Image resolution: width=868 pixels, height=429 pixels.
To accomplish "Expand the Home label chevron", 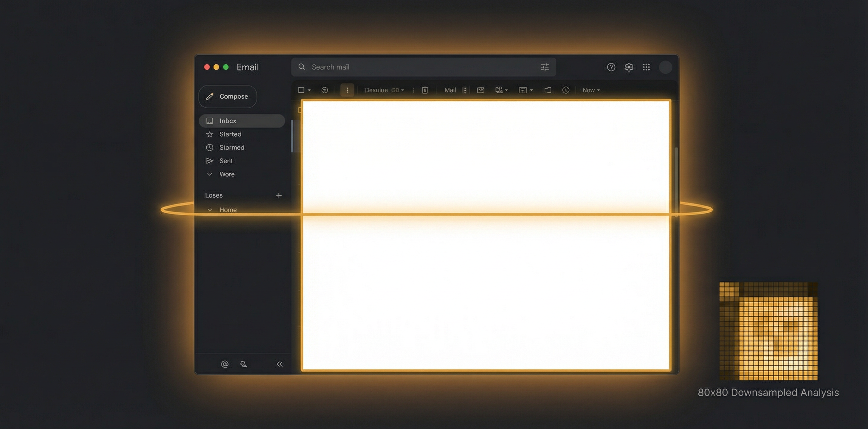I will 210,210.
